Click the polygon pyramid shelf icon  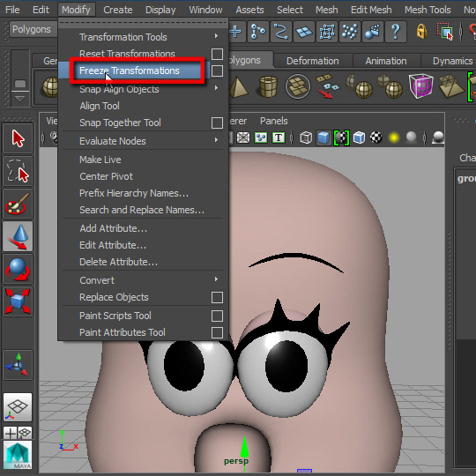click(238, 87)
